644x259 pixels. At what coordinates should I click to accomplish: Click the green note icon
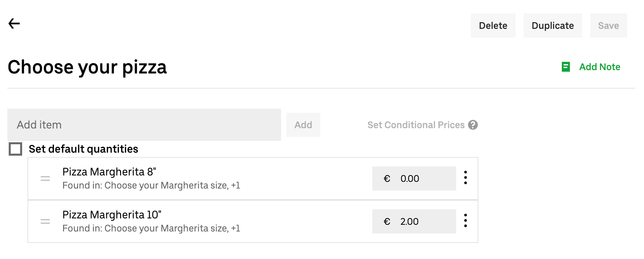click(x=566, y=67)
